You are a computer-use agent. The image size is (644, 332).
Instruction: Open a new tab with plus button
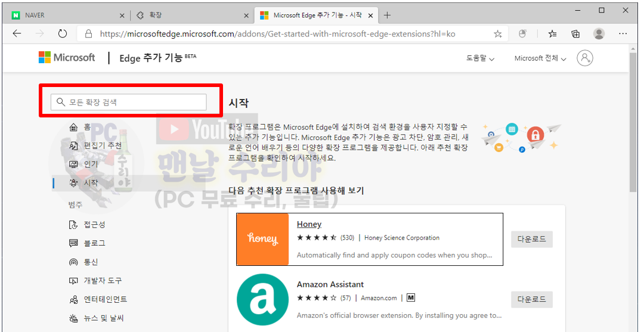click(387, 15)
